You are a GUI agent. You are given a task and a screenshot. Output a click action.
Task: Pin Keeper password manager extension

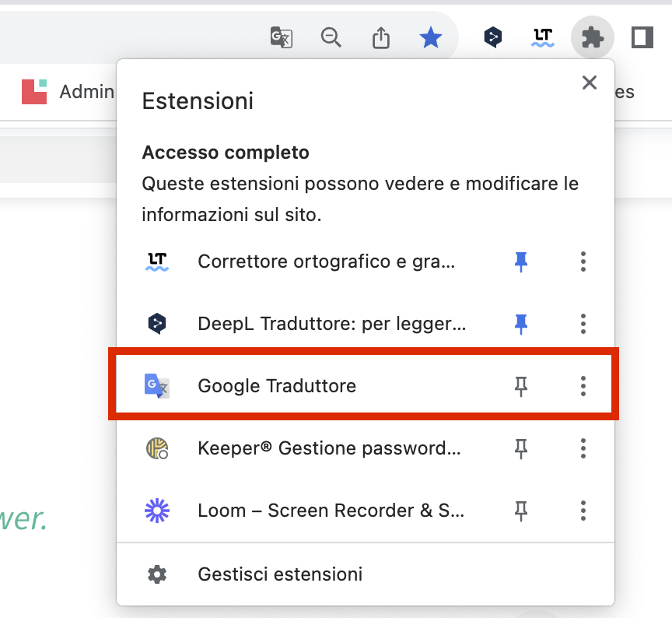pyautogui.click(x=521, y=448)
